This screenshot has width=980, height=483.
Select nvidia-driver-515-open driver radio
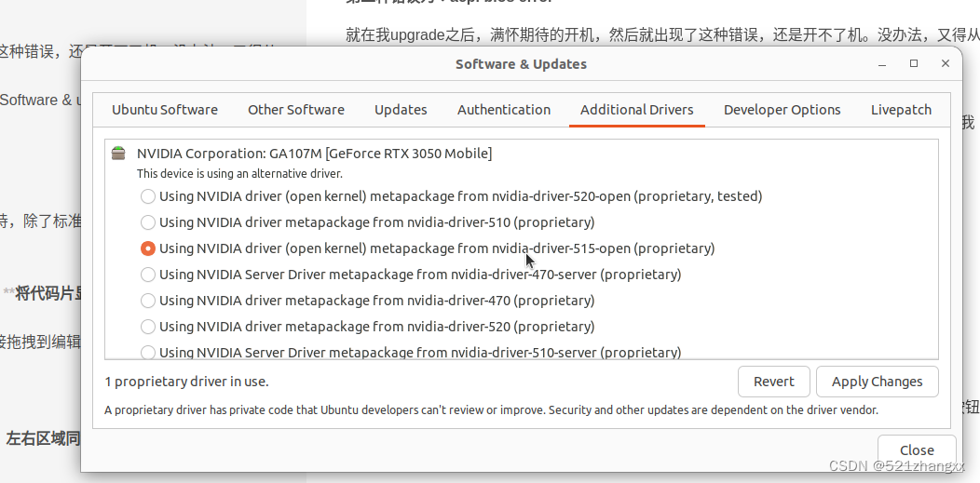pyautogui.click(x=147, y=248)
